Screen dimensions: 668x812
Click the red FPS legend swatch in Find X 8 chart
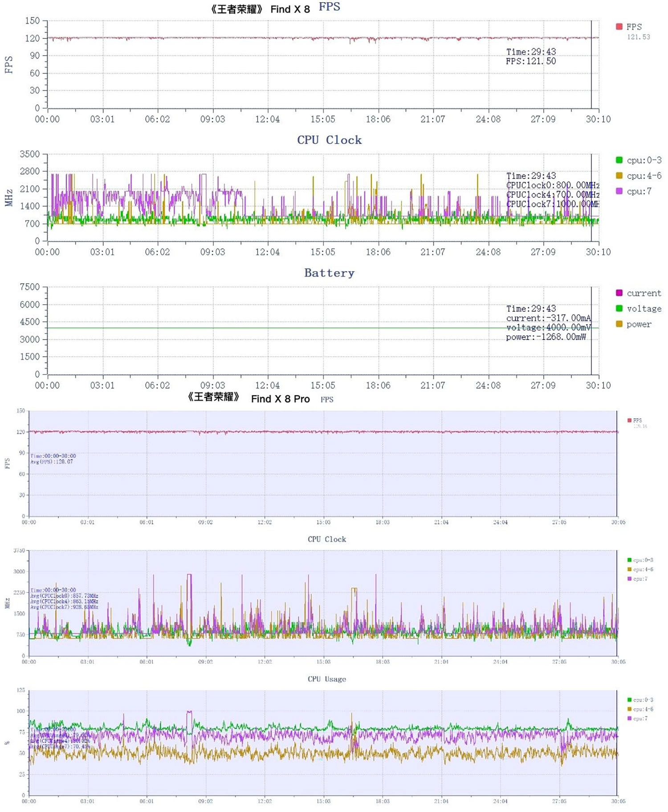[x=619, y=27]
